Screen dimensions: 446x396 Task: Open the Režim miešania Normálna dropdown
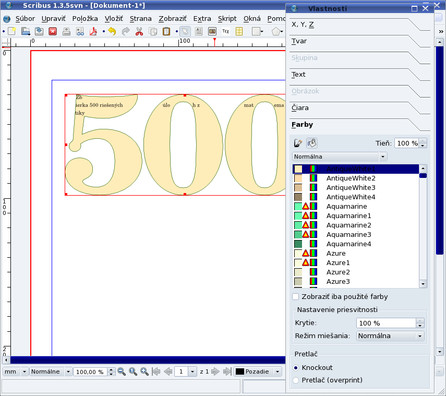click(x=390, y=336)
